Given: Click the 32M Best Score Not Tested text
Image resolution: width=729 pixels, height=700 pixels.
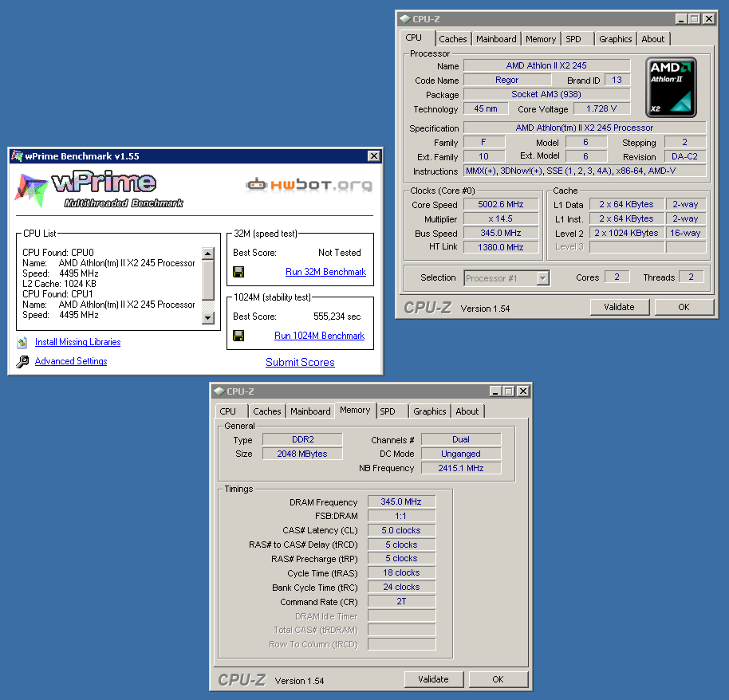Looking at the screenshot, I should pyautogui.click(x=340, y=253).
